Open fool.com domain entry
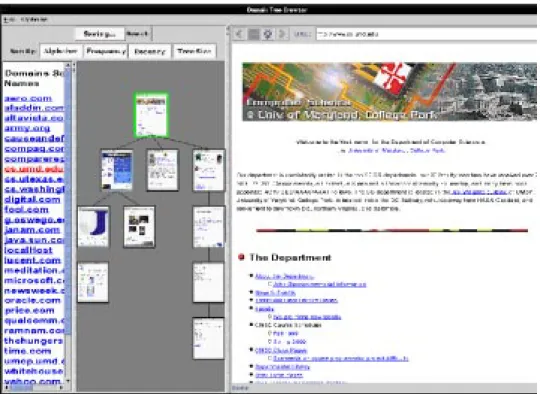Screen dimensions: 540x394 tap(27, 209)
